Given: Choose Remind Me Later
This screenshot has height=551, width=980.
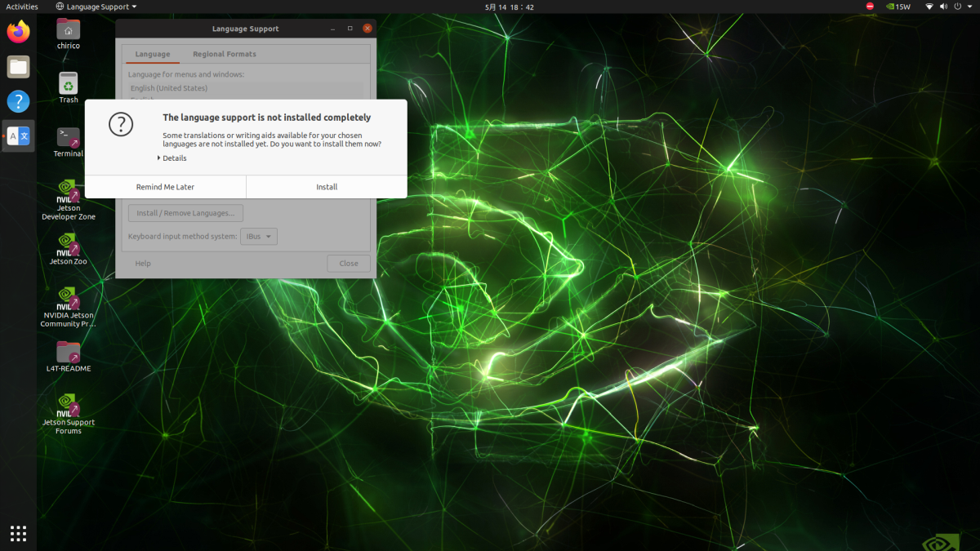Looking at the screenshot, I should [165, 187].
